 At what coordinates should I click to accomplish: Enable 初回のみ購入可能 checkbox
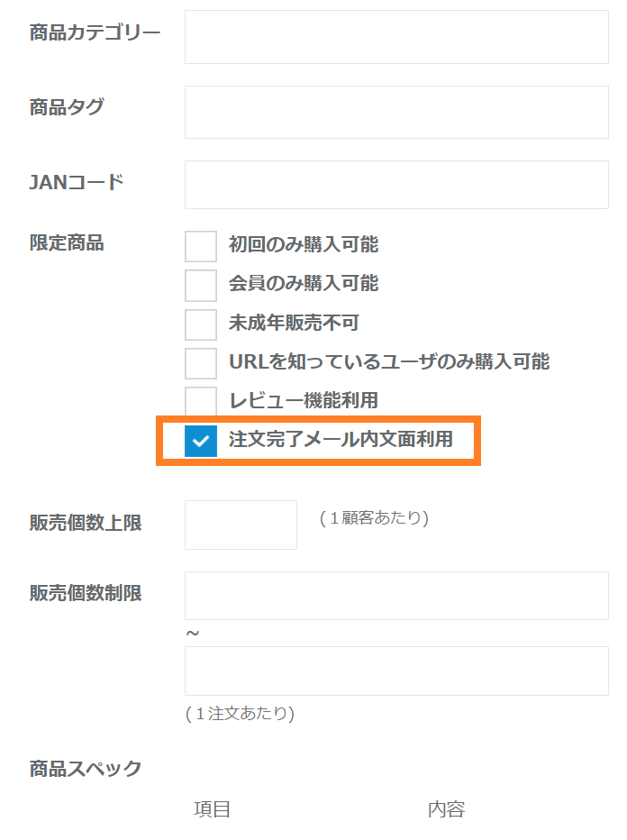click(x=201, y=245)
